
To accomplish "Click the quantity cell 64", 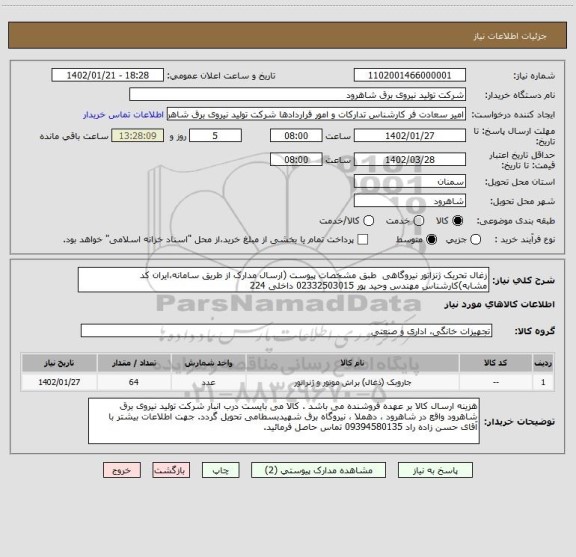I will (x=134, y=382).
